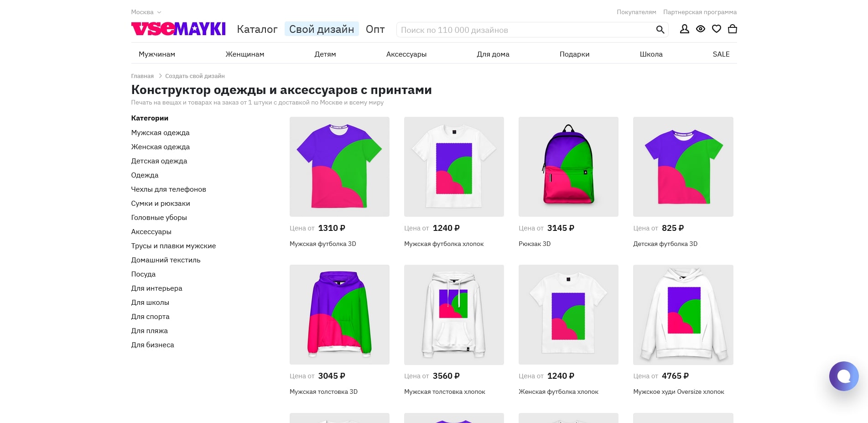The height and width of the screenshot is (423, 868).
Task: Click the eye icon for viewed items
Action: pyautogui.click(x=701, y=29)
